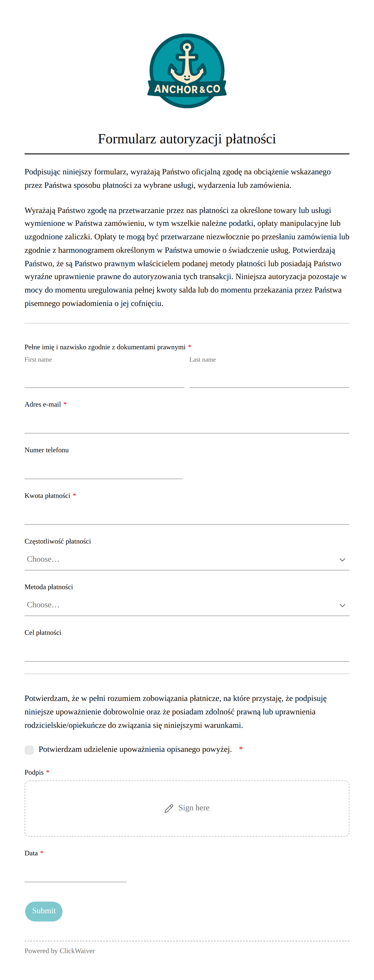Expand the Metoda płatności Choose… field
This screenshot has width=374, height=980.
187,605
